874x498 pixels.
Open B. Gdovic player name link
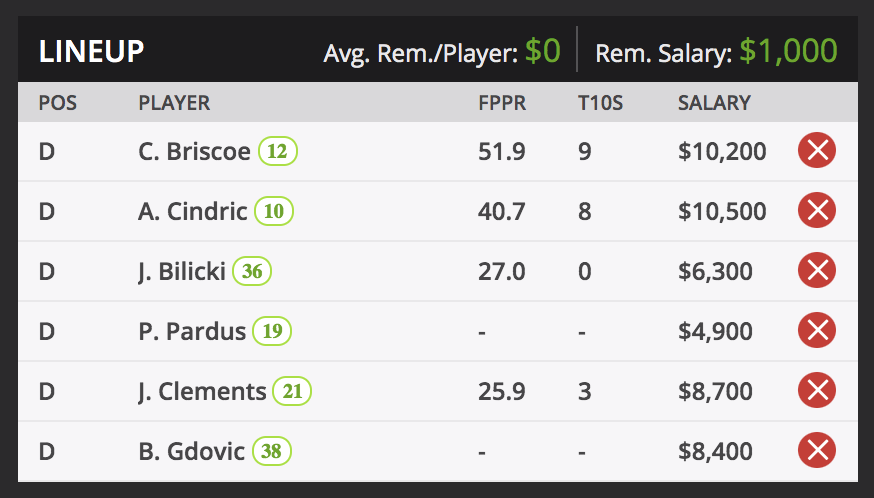coord(191,452)
